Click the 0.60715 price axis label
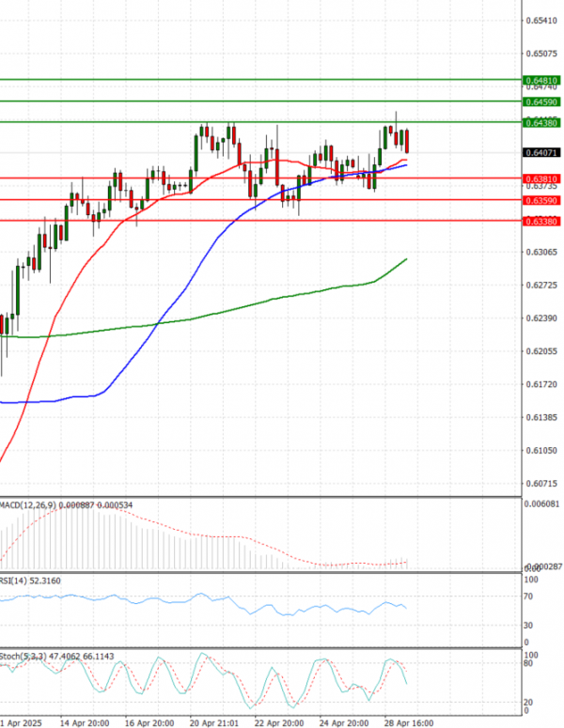The height and width of the screenshot is (728, 564). tap(540, 484)
